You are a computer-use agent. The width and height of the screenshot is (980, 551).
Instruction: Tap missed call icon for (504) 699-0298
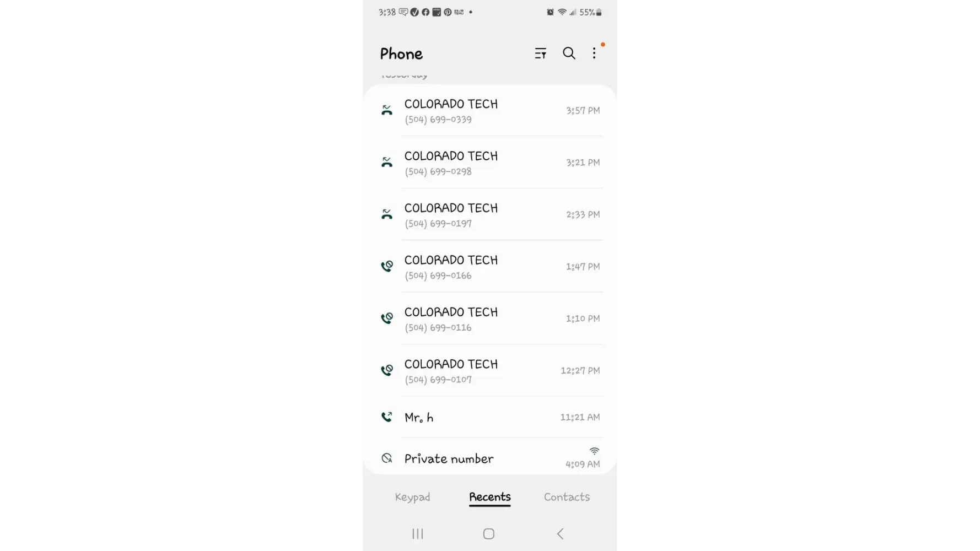[387, 163]
